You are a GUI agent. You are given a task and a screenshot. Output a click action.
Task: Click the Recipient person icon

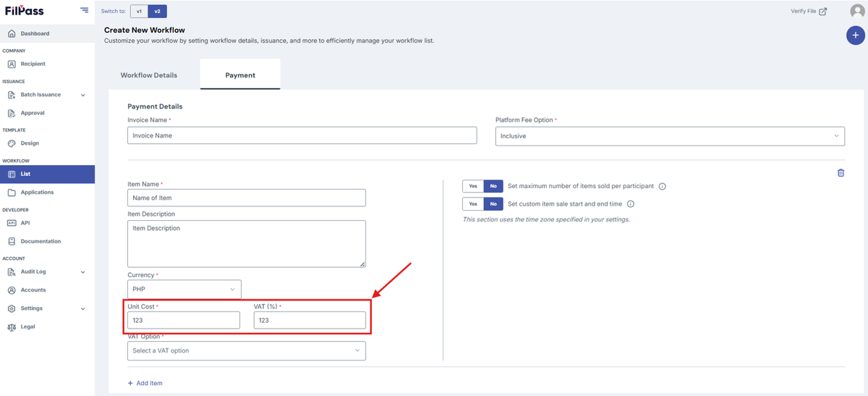(12, 64)
